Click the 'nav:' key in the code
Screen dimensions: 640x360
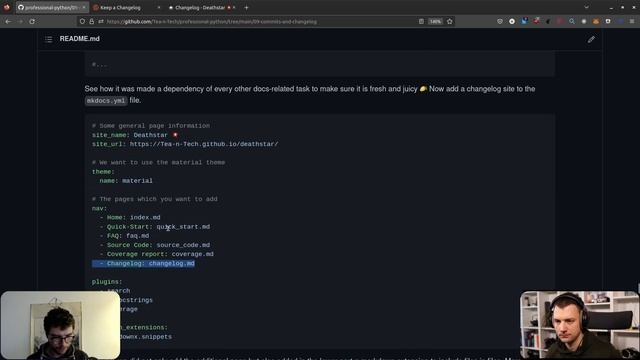pos(99,208)
